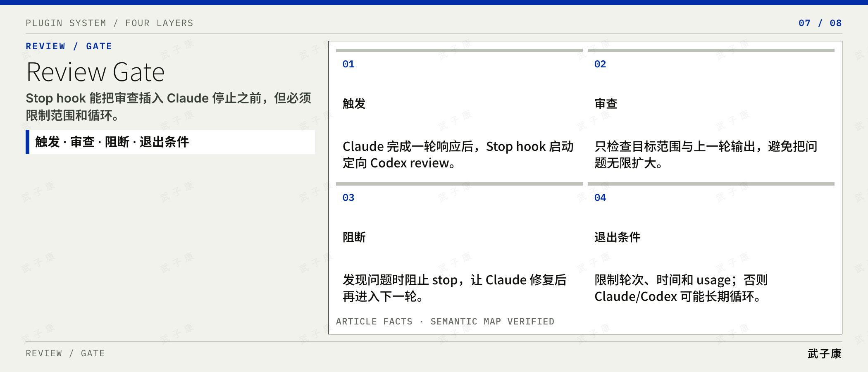Screen dimensions: 868x372
Task: Click the highlighted "触发 · 审查 · 阻断 · 退出条件" bar
Action: pos(170,142)
